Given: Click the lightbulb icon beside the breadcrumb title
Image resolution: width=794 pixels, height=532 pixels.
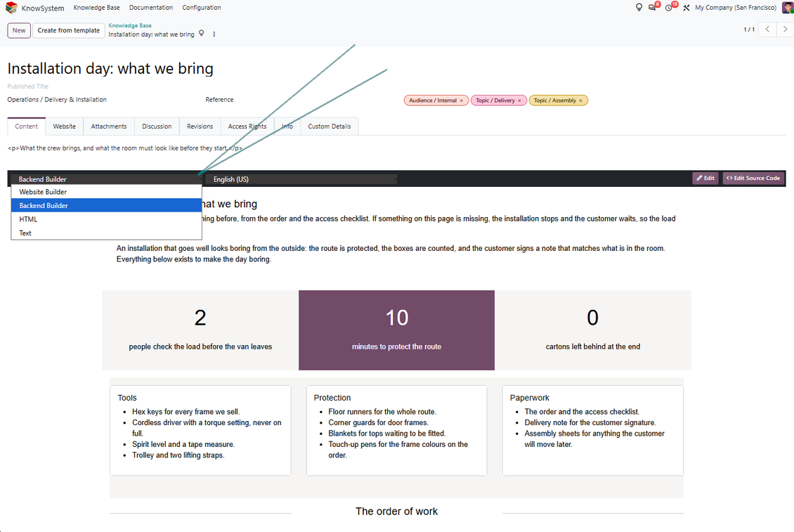Looking at the screenshot, I should pos(202,34).
